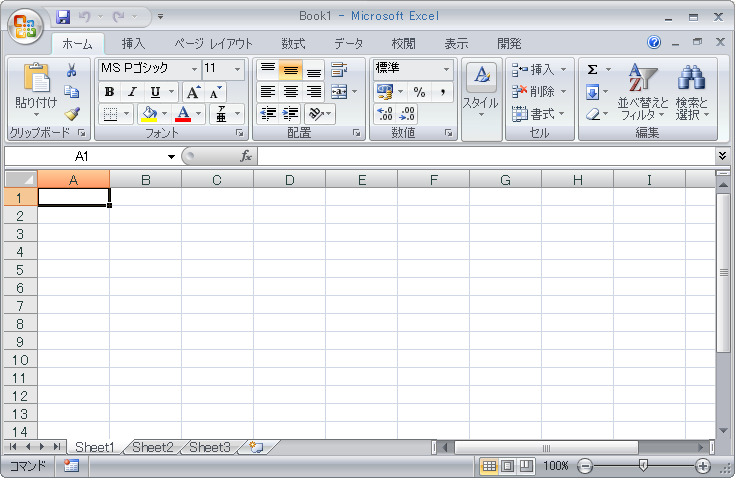
Task: Click the AutoSum sigma icon
Action: [x=592, y=70]
